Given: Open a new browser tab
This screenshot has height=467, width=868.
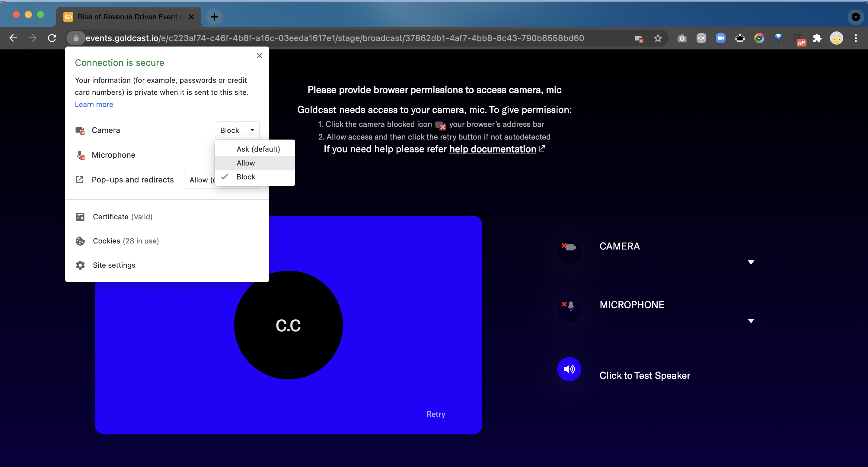Looking at the screenshot, I should (x=214, y=17).
